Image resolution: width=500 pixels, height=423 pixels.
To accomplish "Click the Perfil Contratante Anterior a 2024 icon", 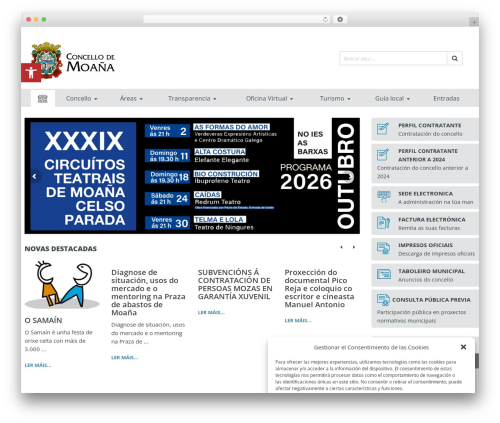I will point(383,154).
